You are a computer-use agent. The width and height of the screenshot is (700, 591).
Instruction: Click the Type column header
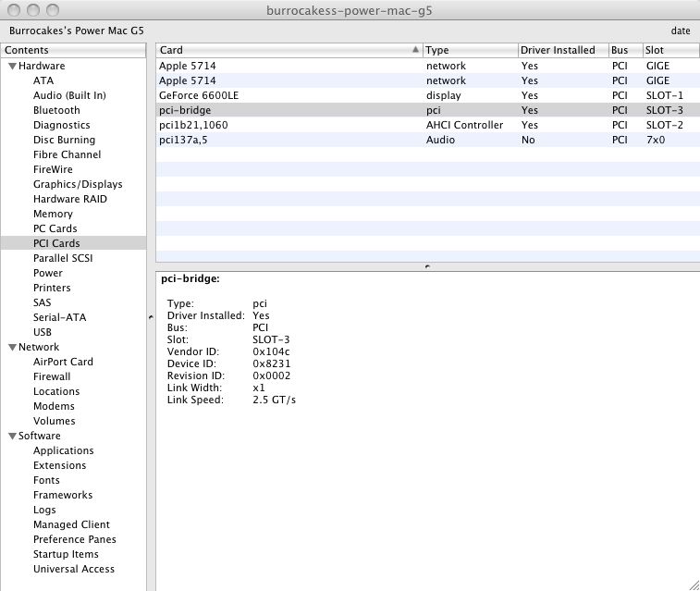468,50
